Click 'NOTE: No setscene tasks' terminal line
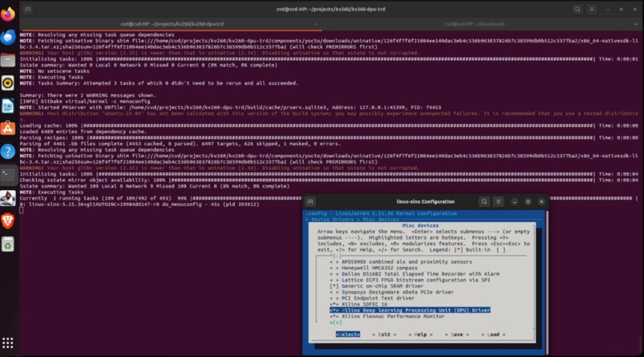This screenshot has width=644, height=357. click(x=54, y=71)
